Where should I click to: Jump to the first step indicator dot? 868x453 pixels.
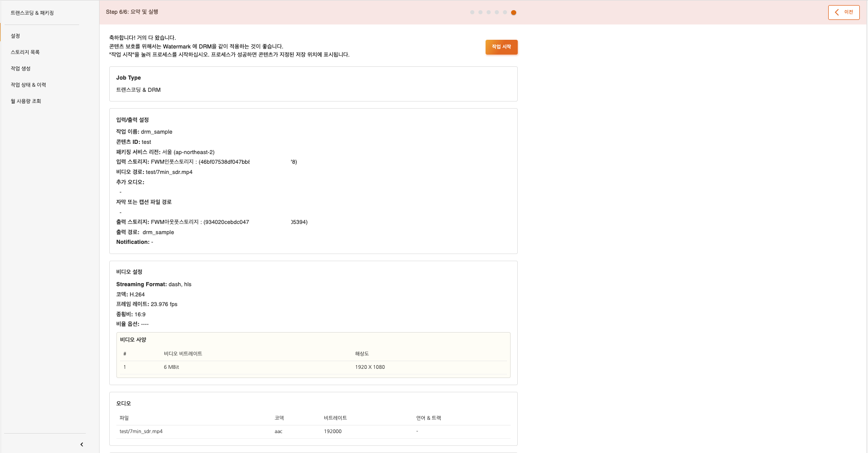[x=472, y=12]
